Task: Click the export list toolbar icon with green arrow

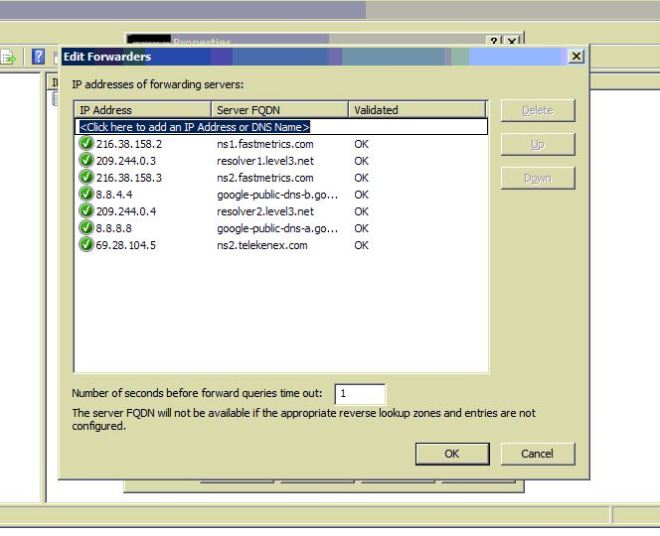Action: point(8,57)
